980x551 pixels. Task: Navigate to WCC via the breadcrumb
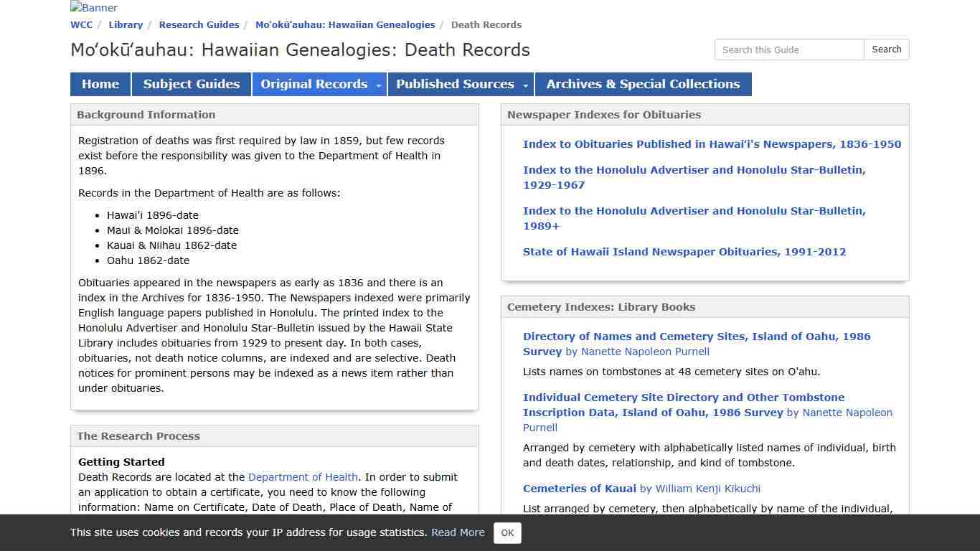coord(81,24)
